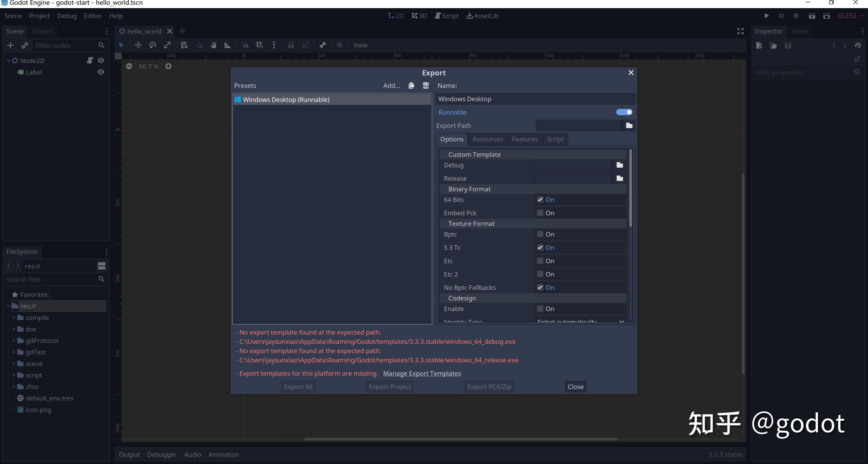
Task: Activate the Pan canvas tool
Action: 213,45
